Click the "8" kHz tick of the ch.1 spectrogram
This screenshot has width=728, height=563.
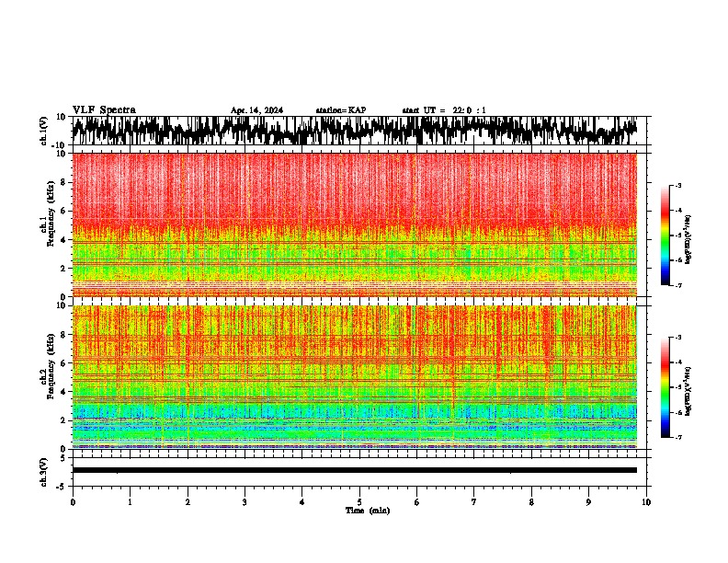point(65,182)
